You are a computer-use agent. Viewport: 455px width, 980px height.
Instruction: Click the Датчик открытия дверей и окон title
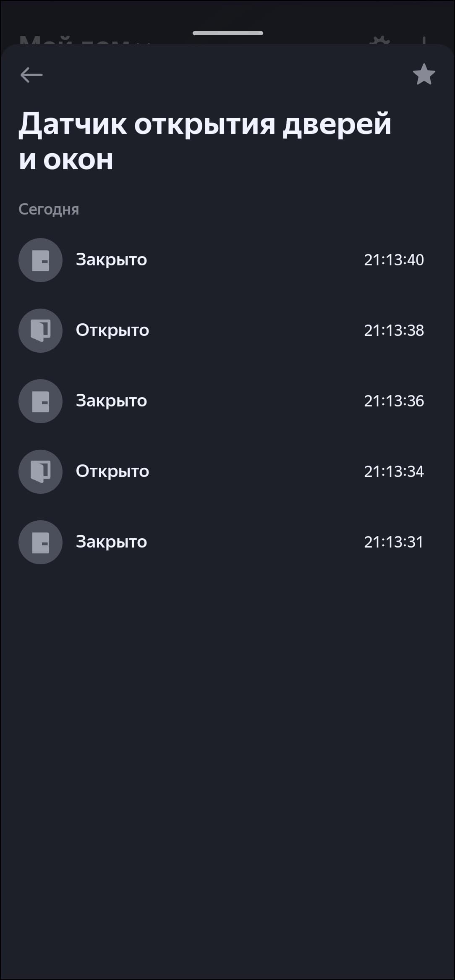tap(204, 141)
